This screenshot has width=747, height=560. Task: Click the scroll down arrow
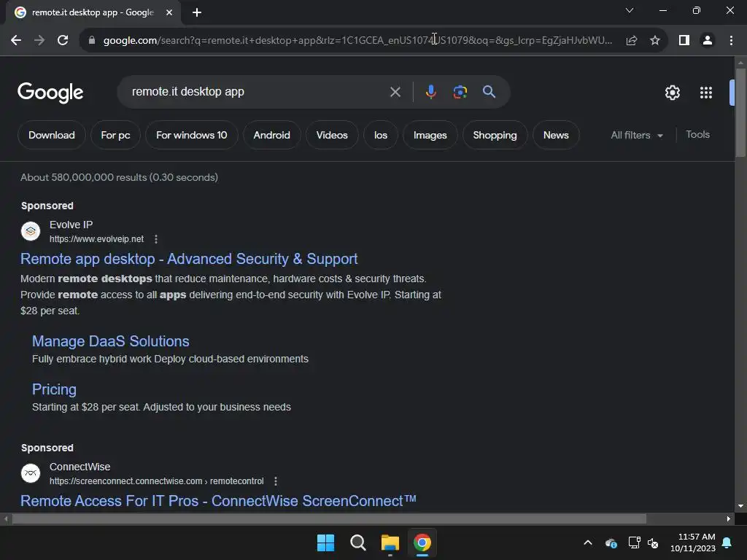pos(740,506)
